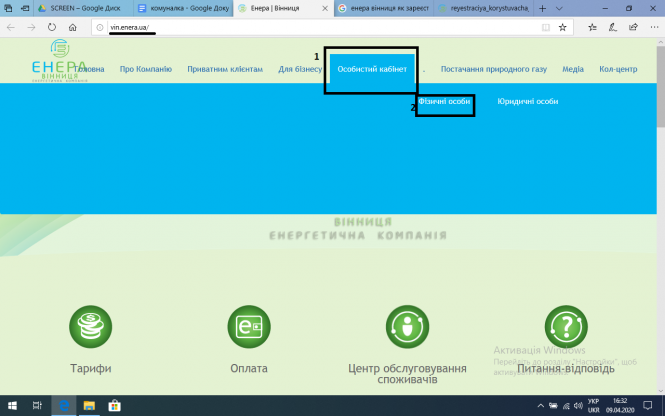The image size is (665, 416).
Task: Click the share page icon
Action: 633,27
